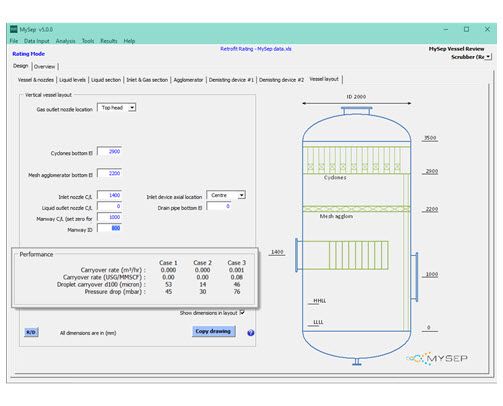Select the Vessel layout tab
Image resolution: width=503 pixels, height=406 pixels.
pos(324,79)
